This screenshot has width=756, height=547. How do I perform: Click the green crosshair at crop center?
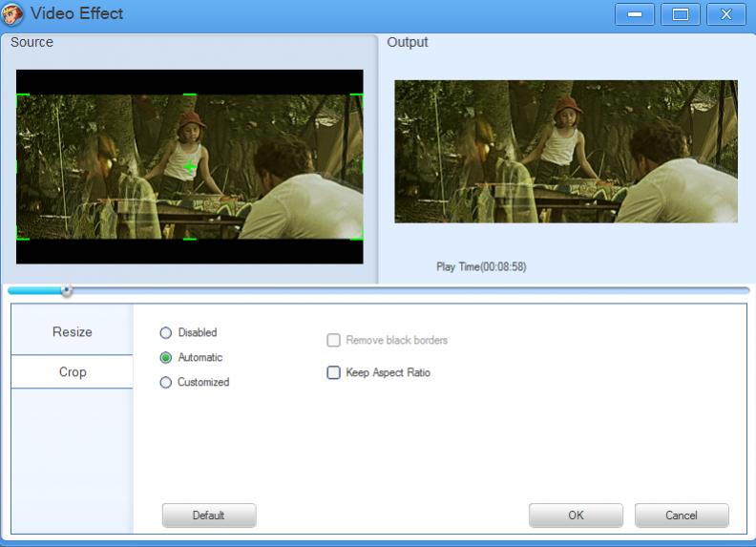click(x=190, y=167)
